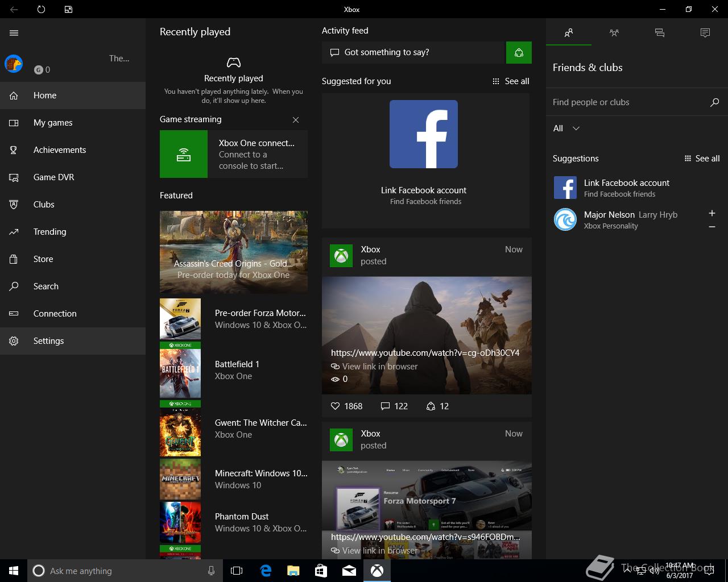Open Xbox avatar on second post
The height and width of the screenshot is (582, 728).
pos(341,440)
